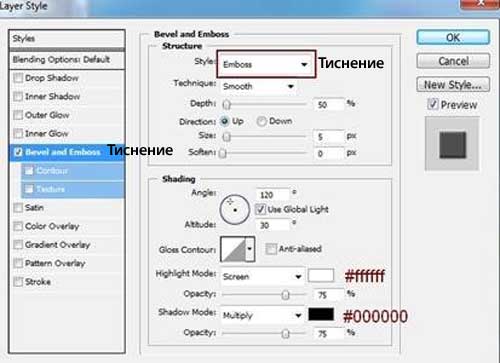Viewport: 500px width, 363px height.
Task: Open the Style dropdown showing Emboss
Action: 266,64
